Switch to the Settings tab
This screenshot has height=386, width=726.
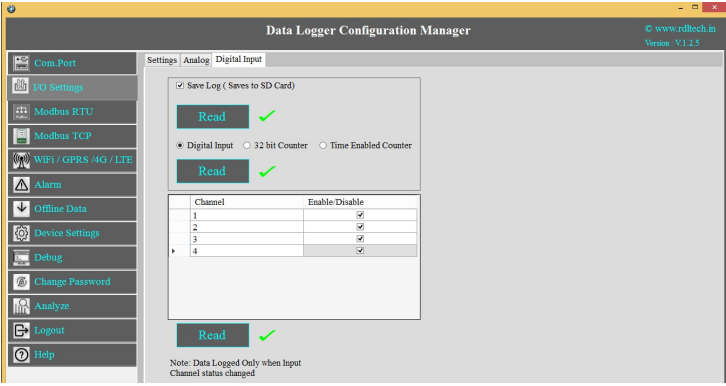[x=162, y=60]
